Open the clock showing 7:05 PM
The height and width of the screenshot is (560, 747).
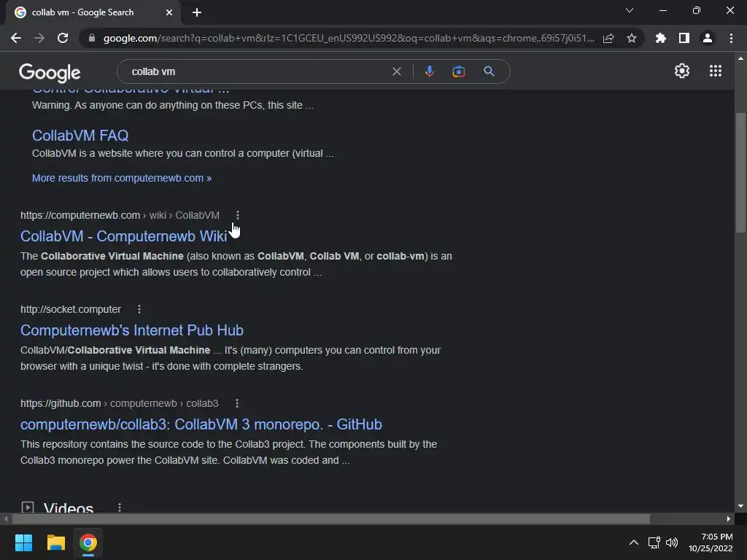(x=711, y=542)
